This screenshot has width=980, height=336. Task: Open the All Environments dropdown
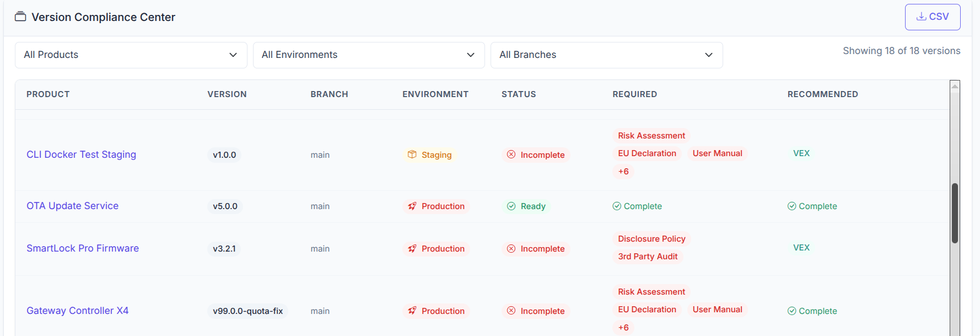coord(369,55)
